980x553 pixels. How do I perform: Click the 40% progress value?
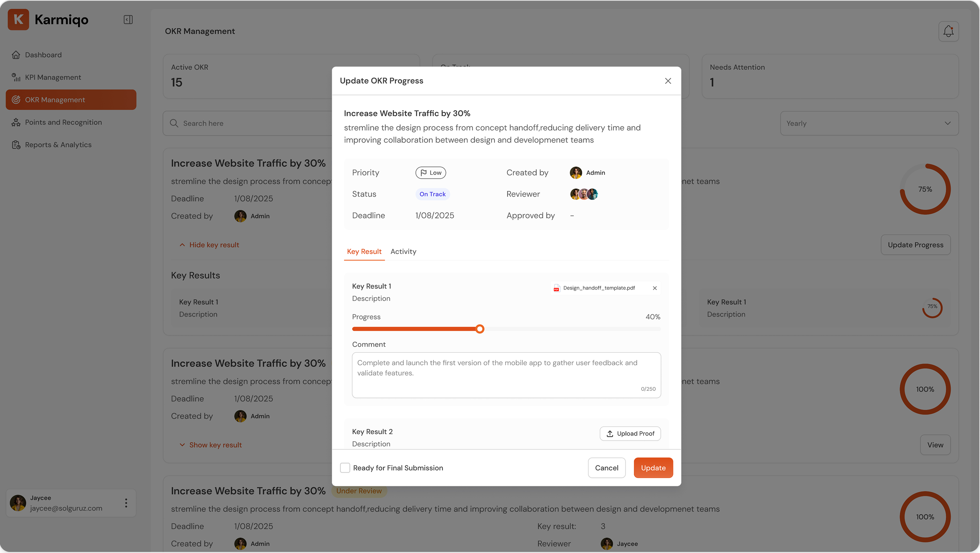653,317
